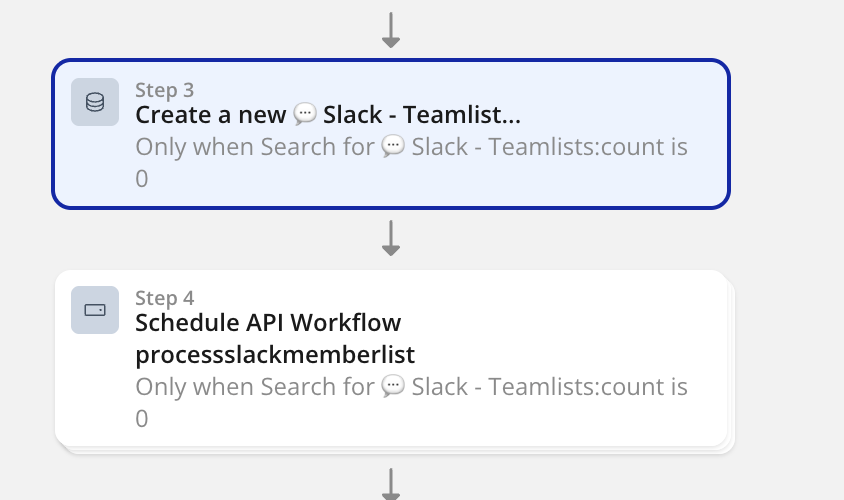This screenshot has width=844, height=500.
Task: Click the arrow between Step 3 and Step 4
Action: tap(391, 238)
